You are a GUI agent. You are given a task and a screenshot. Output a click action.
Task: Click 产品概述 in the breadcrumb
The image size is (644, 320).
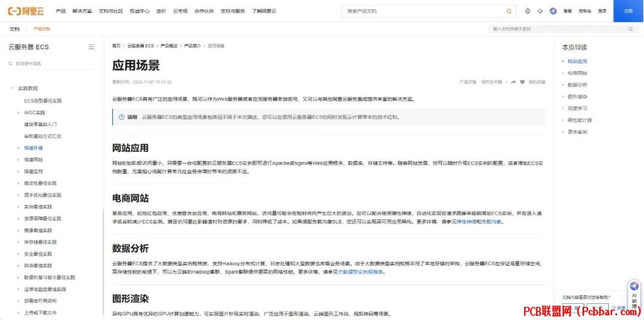tap(169, 46)
